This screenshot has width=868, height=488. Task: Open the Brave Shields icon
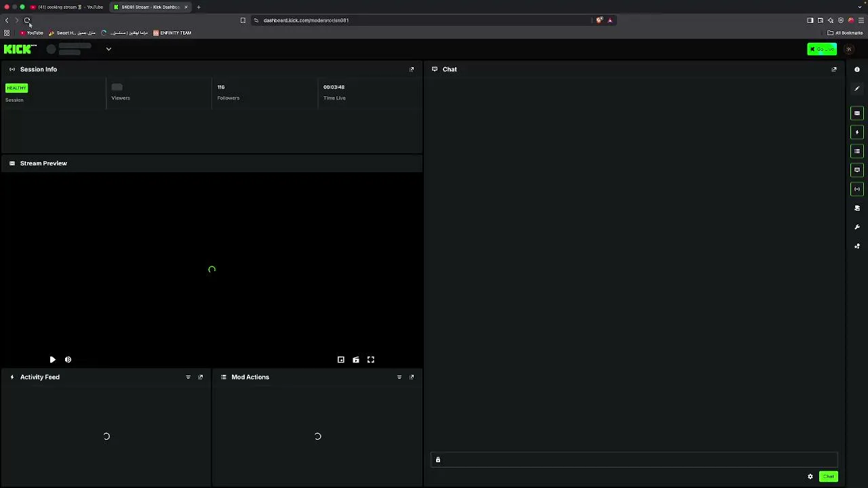tap(599, 20)
